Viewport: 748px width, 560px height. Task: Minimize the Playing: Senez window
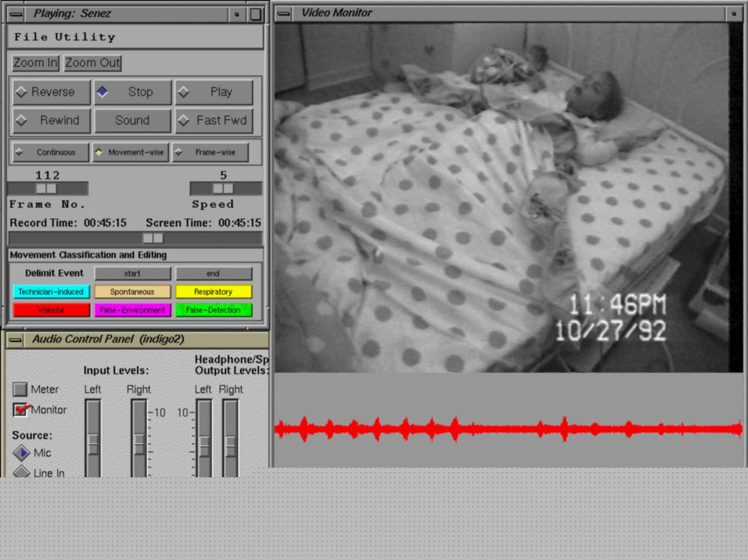[x=237, y=14]
